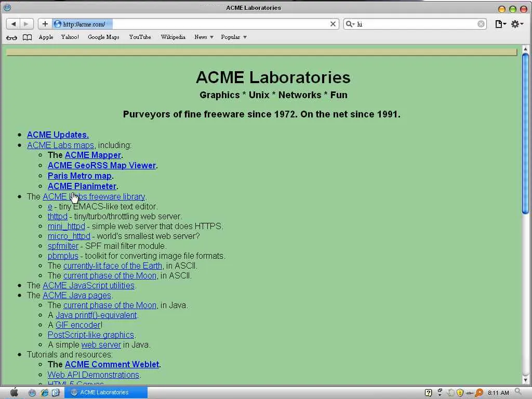Open the Yahoo! bookmark
The image size is (532, 399).
(70, 37)
